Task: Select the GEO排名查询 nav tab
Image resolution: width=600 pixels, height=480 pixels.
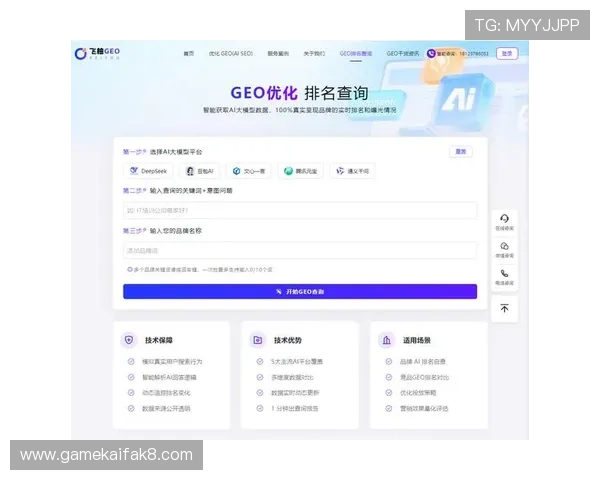Action: (355, 54)
